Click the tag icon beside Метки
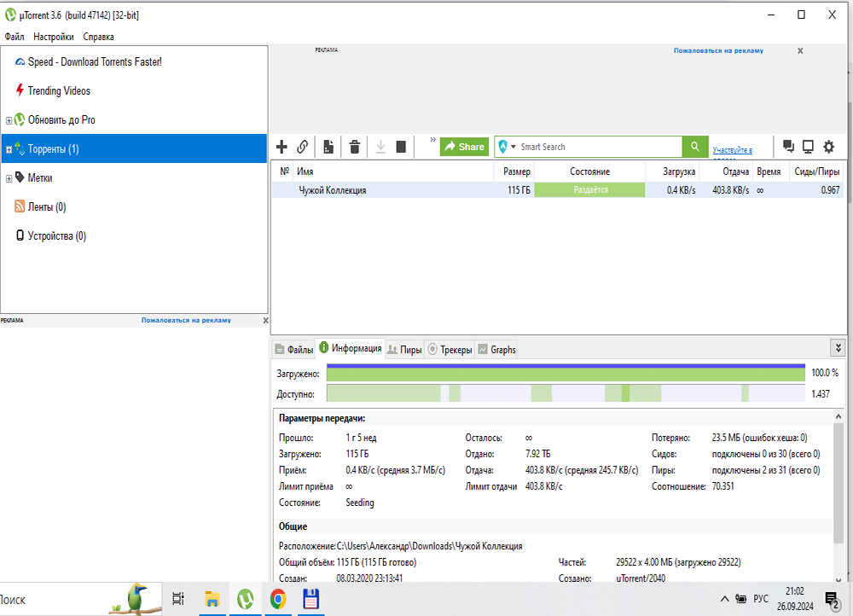 (20, 177)
